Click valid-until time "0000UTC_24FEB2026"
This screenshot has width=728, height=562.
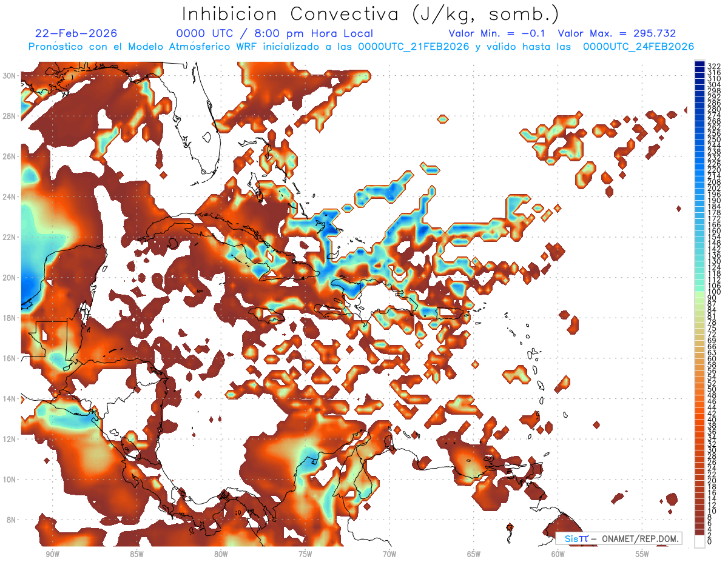(639, 47)
